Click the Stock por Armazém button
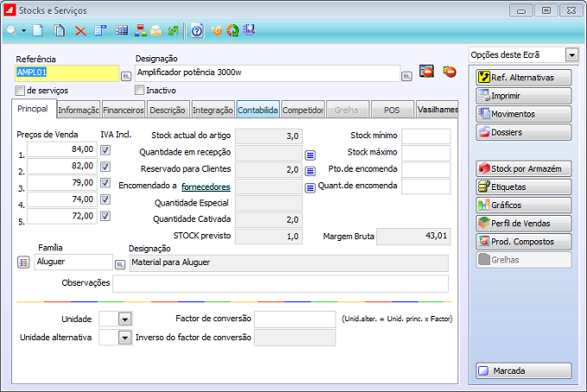Image resolution: width=587 pixels, height=392 pixels. point(523,168)
